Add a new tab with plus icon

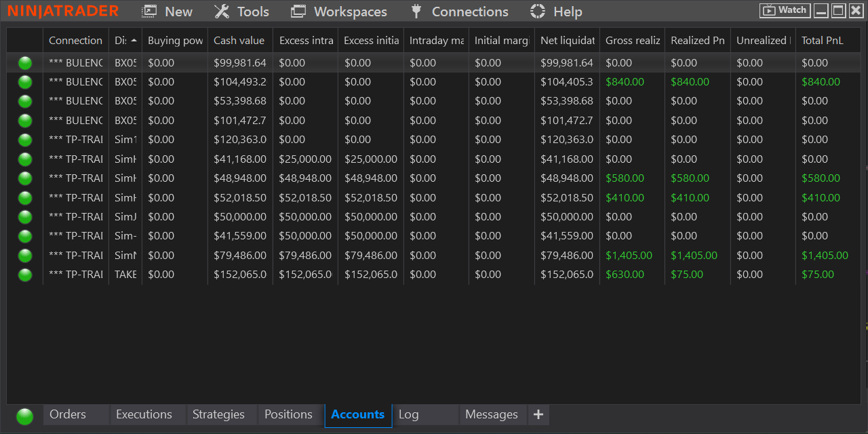(538, 414)
